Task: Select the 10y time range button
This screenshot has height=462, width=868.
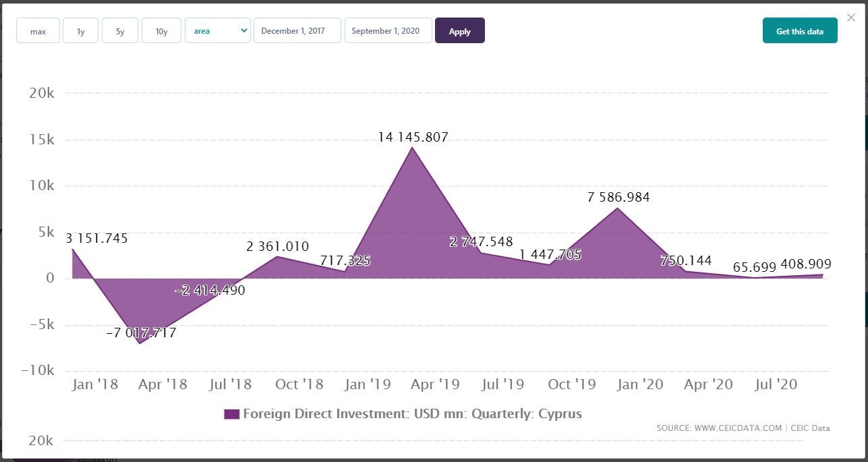Action: click(x=161, y=31)
